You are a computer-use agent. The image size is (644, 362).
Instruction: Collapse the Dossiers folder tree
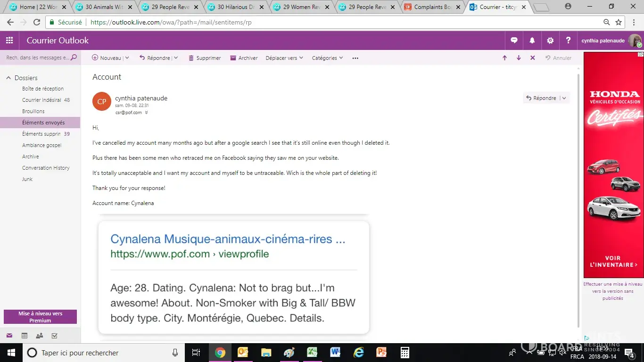point(8,78)
